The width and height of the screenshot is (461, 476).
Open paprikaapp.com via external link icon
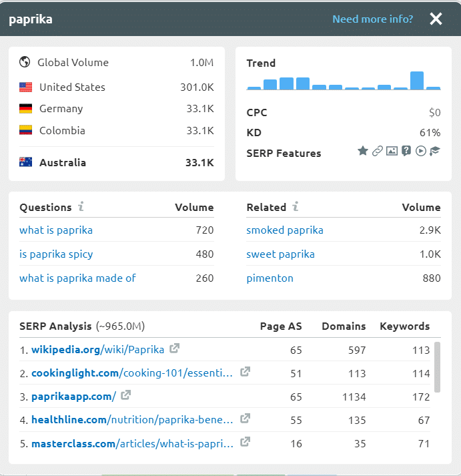click(125, 395)
